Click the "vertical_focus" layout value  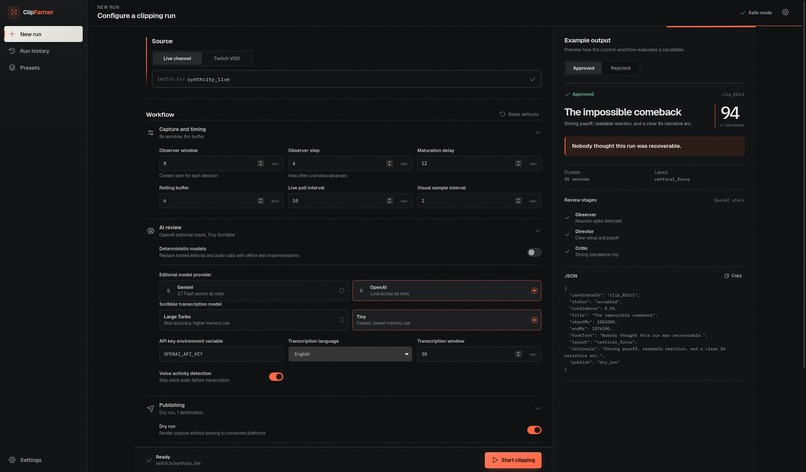point(671,179)
